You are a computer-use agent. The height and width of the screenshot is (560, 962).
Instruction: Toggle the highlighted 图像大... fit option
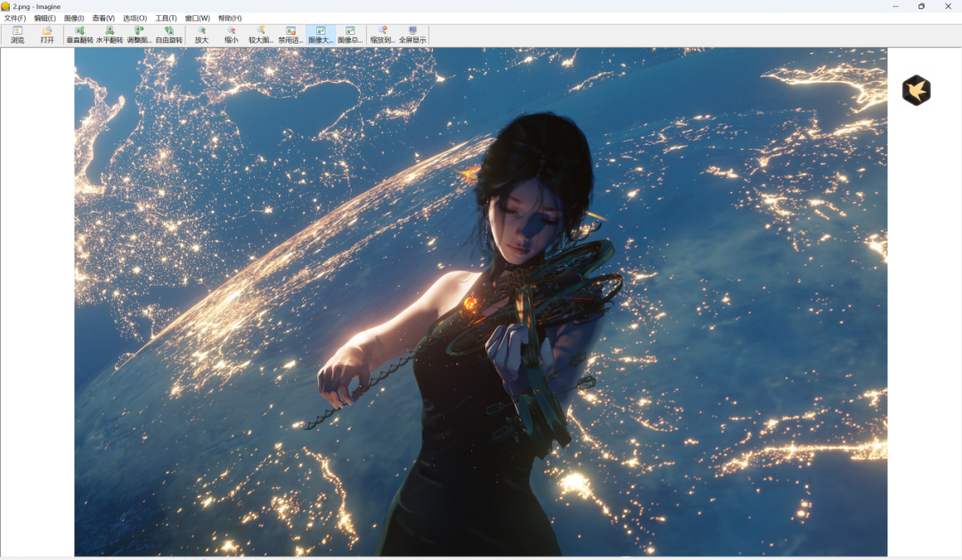click(x=321, y=35)
